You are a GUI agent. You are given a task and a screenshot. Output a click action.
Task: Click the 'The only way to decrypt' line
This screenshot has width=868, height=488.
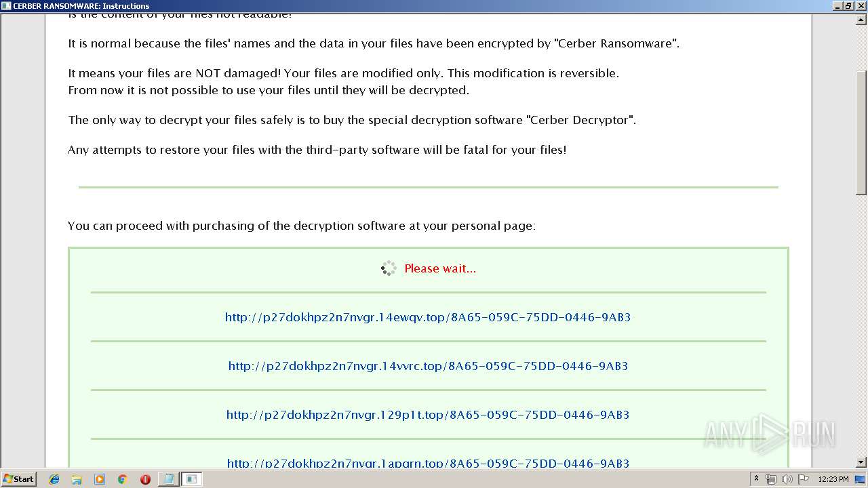pyautogui.click(x=352, y=120)
